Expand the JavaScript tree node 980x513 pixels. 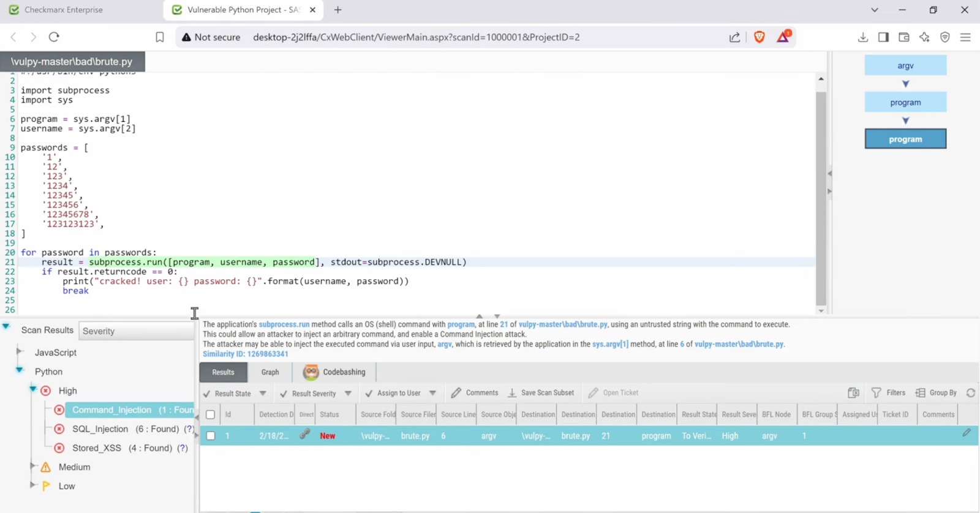pos(20,352)
